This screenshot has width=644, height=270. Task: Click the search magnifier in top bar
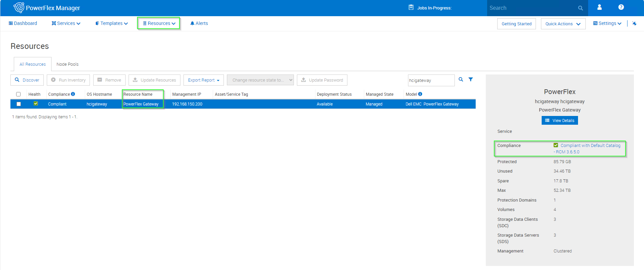coord(580,8)
